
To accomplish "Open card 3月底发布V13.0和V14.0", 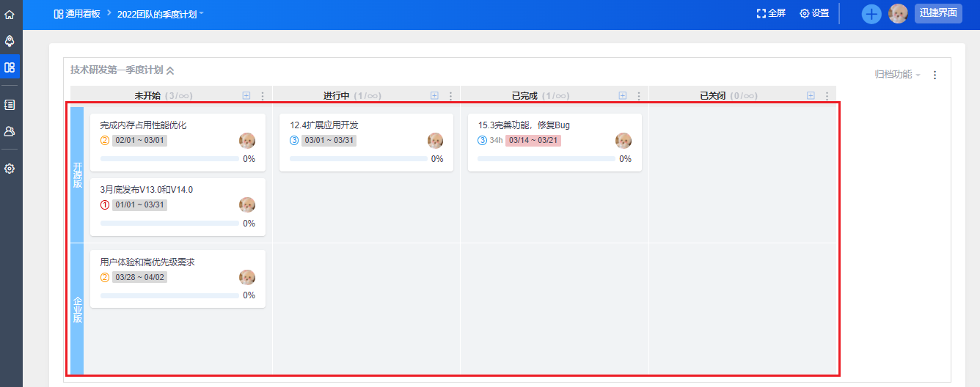I will (x=147, y=190).
